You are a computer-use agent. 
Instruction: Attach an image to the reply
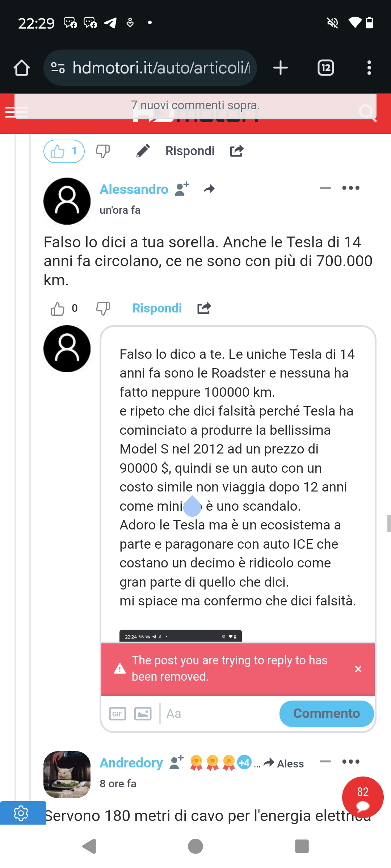coord(143,714)
